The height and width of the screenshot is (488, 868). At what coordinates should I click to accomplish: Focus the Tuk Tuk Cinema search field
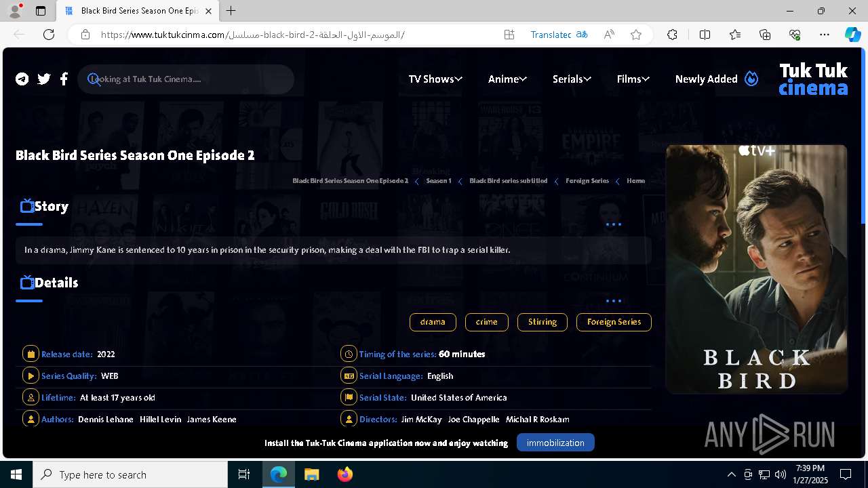coord(186,79)
